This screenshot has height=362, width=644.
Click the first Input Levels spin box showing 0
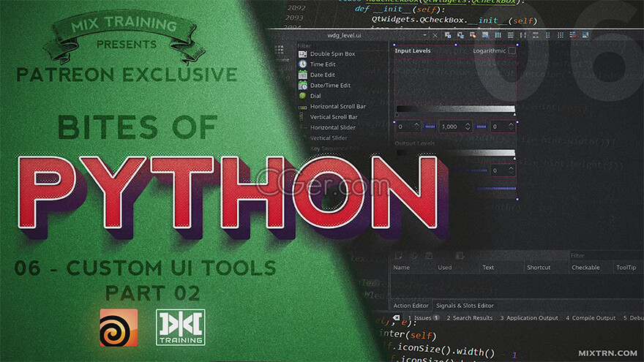point(408,127)
